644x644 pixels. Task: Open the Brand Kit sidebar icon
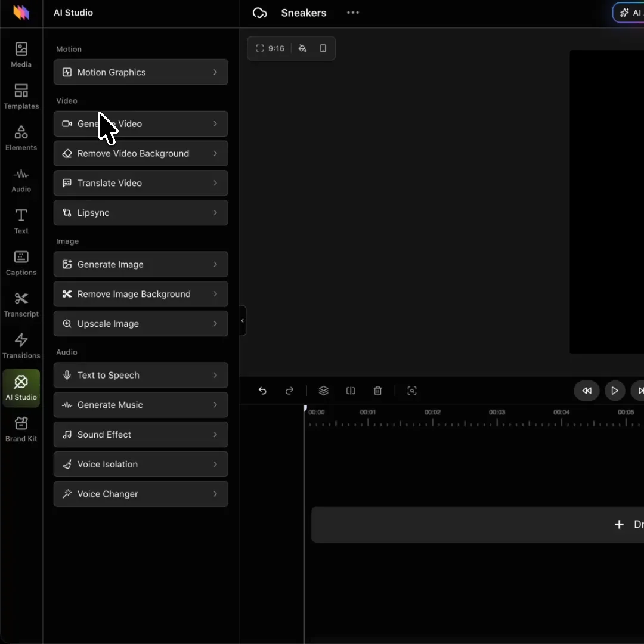coord(21,429)
